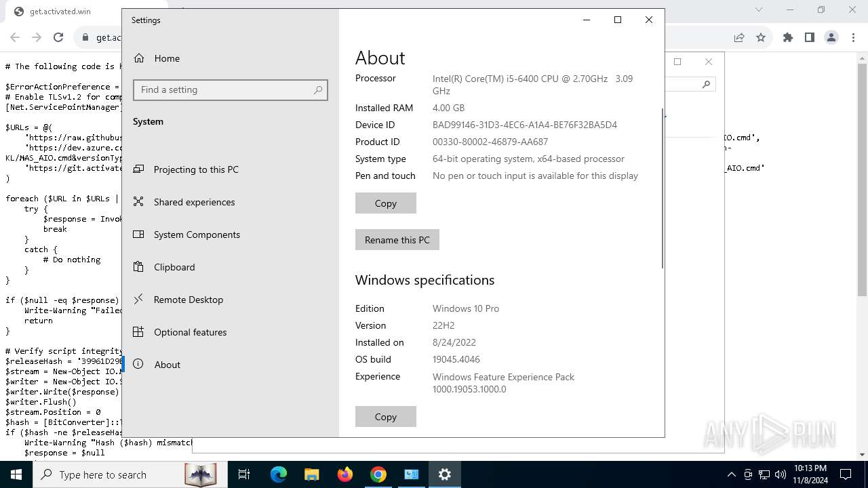Launch Firefox from taskbar
The image size is (868, 488).
click(x=345, y=474)
